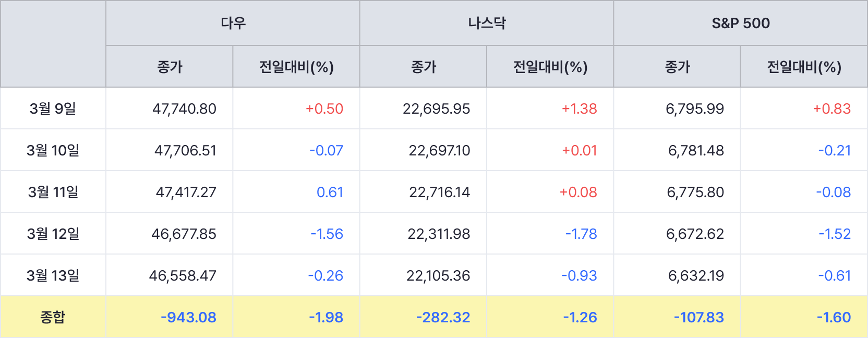Click the 3월 10일 row label
The width and height of the screenshot is (868, 338).
pos(53,150)
